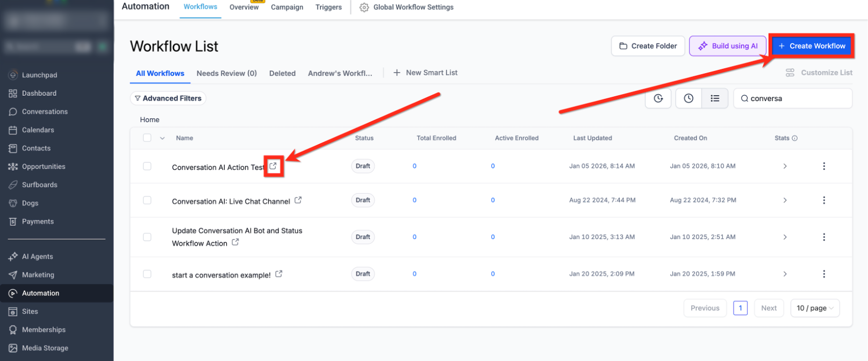Open three-dot menu for 'start a conversation example!'

(824, 274)
